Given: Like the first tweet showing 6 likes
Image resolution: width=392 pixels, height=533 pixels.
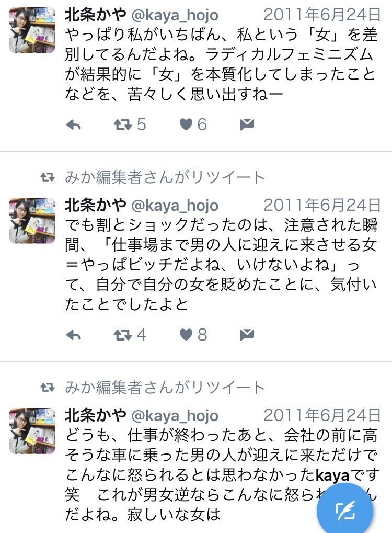Looking at the screenshot, I should click(x=186, y=124).
